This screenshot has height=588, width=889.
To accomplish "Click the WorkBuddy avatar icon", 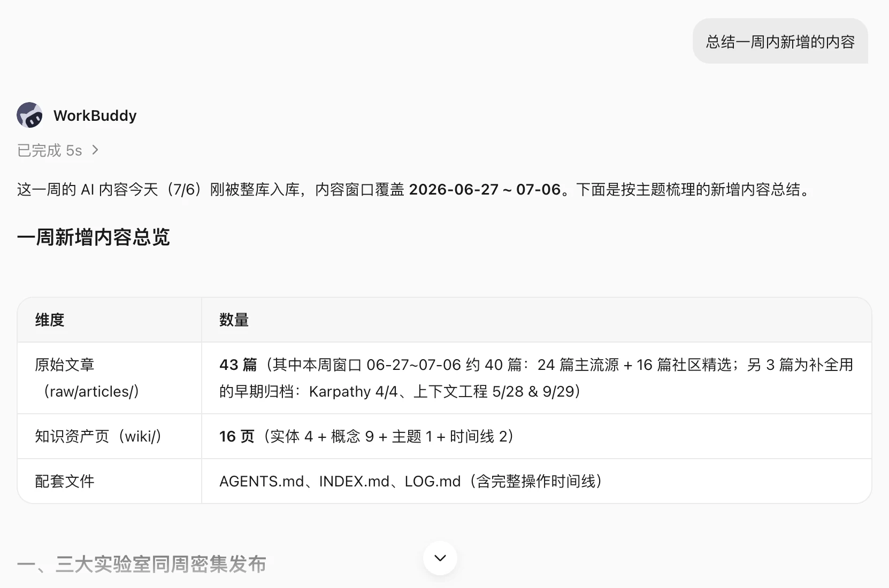I will point(29,115).
